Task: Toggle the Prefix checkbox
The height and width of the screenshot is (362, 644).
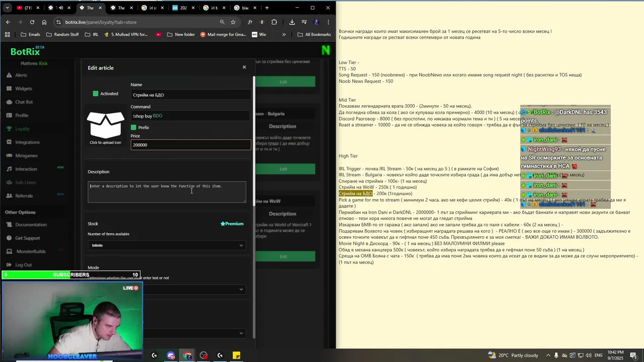Action: [x=134, y=127]
